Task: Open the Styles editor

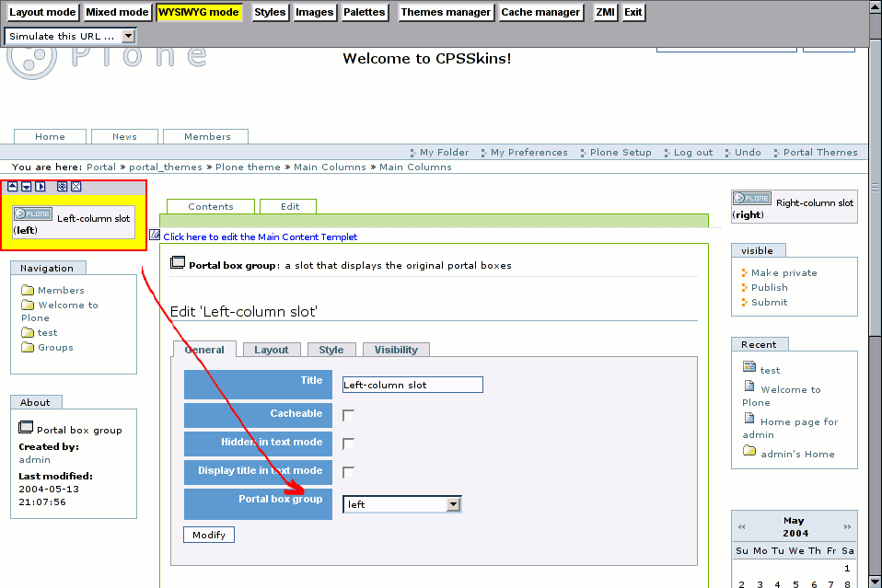Action: click(x=270, y=12)
